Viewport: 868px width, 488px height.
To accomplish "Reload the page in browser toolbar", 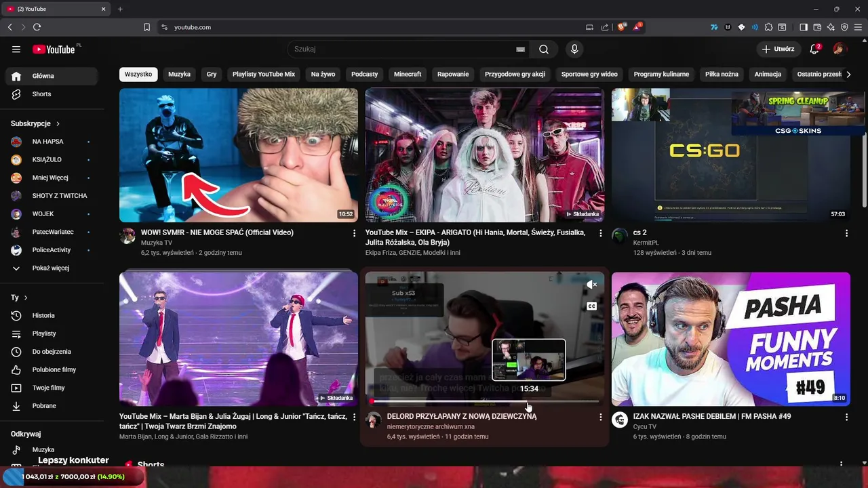I will [37, 27].
